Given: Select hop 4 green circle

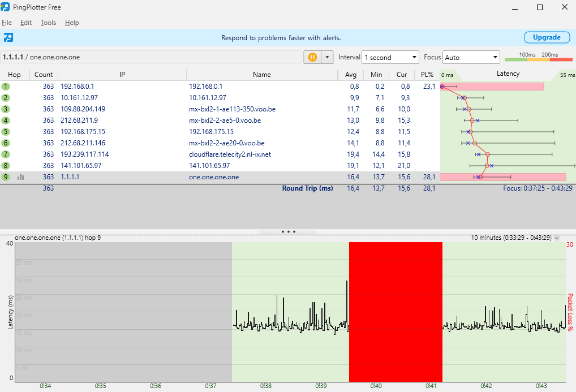Looking at the screenshot, I should [6, 120].
